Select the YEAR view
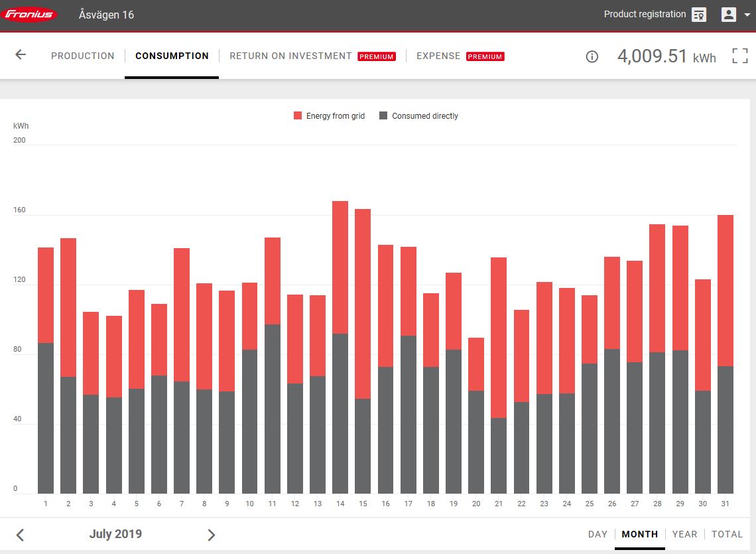Screen dimensions: 756x554 click(684, 534)
